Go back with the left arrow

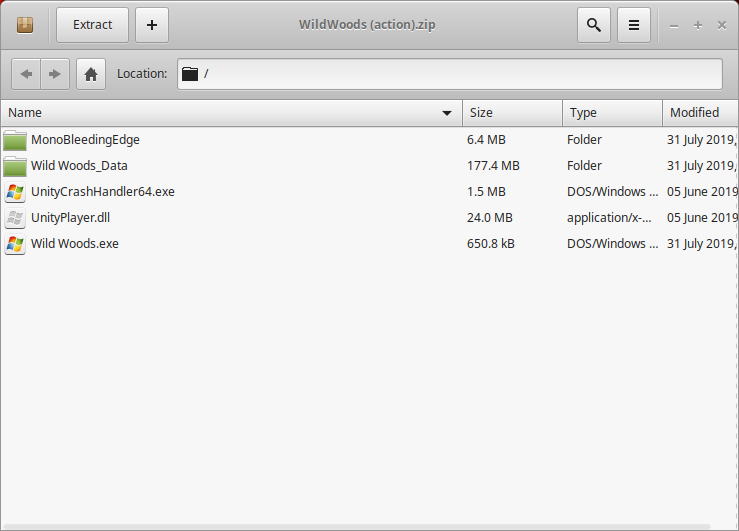[x=26, y=74]
